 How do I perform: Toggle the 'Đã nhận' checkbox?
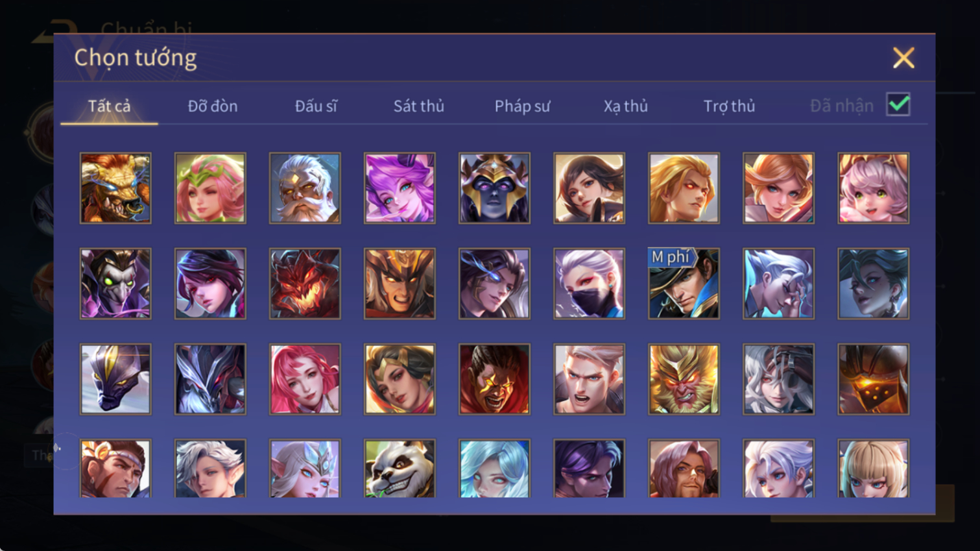(x=898, y=105)
